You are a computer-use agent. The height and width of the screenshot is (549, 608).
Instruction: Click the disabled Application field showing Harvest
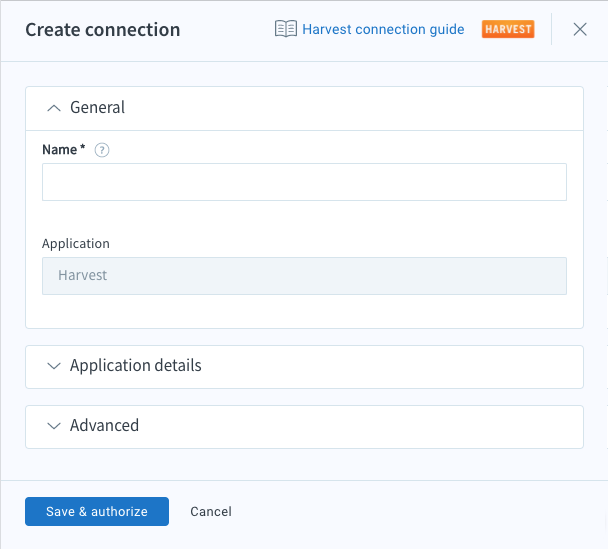click(x=304, y=276)
